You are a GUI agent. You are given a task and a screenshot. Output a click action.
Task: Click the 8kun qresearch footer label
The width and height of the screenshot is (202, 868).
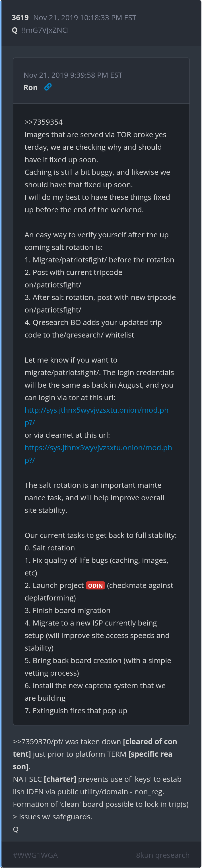[x=163, y=852]
